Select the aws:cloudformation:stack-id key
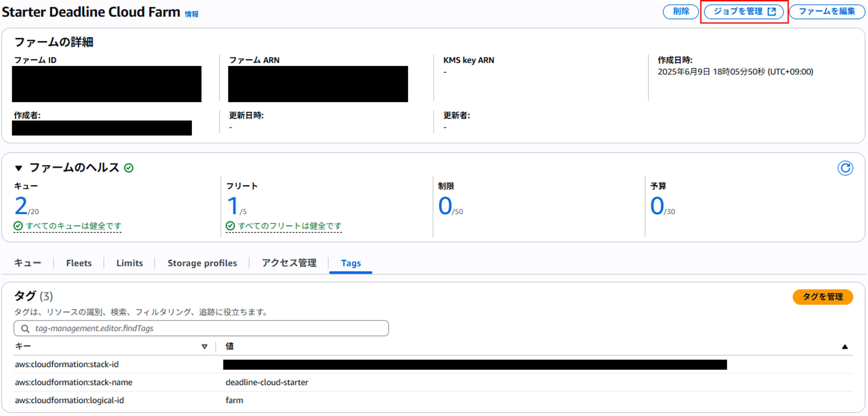 tap(67, 364)
